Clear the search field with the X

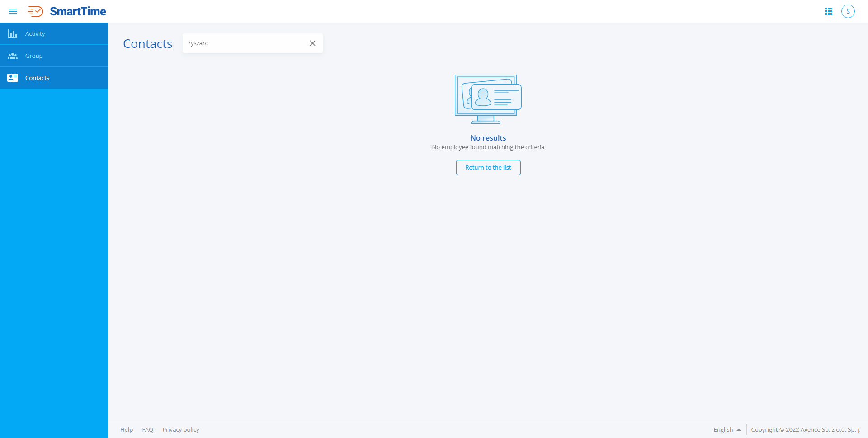click(312, 43)
